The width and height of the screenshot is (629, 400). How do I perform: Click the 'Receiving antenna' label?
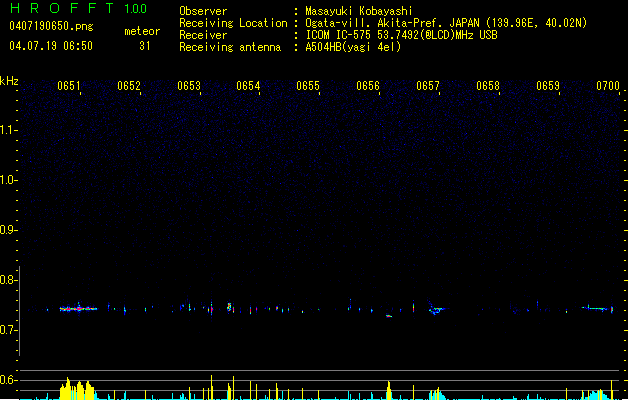(230, 47)
